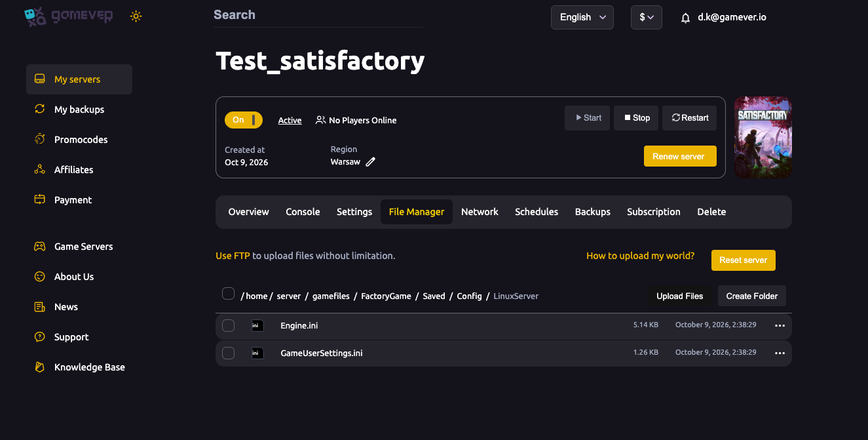
Task: Navigate to Saved in breadcrumb path
Action: coord(434,296)
